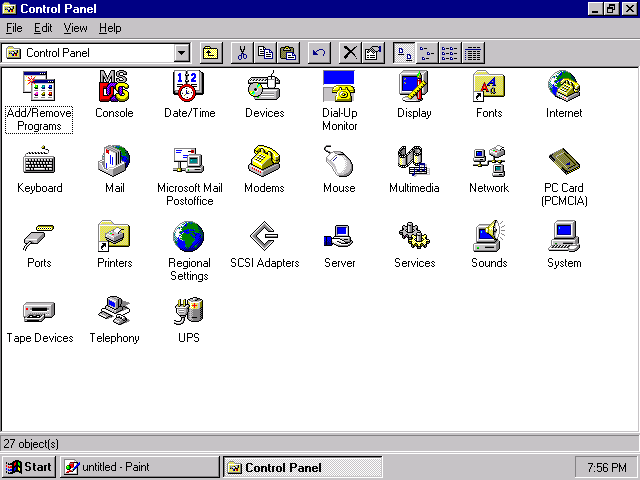Switch to Details view

[x=473, y=53]
